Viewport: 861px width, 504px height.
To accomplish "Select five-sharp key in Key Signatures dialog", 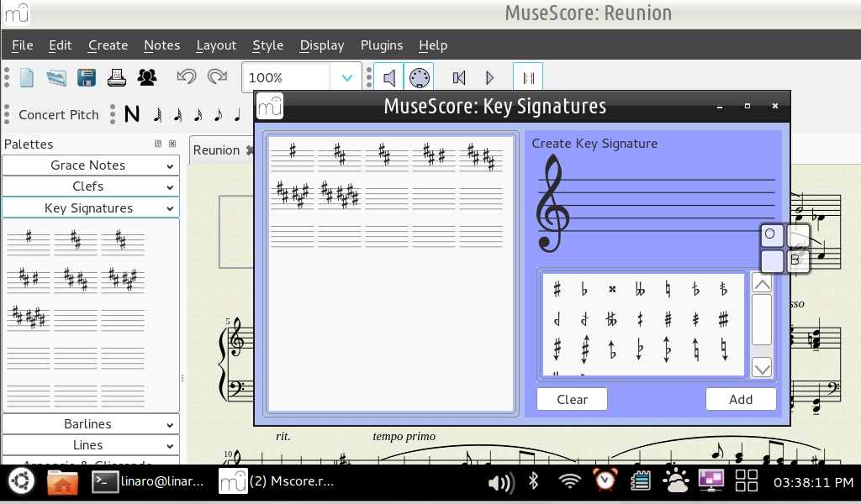I will point(481,155).
